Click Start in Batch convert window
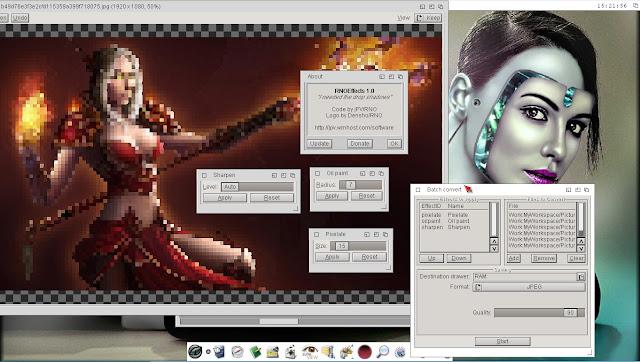Viewport: 640px width, 362px height. (x=502, y=341)
